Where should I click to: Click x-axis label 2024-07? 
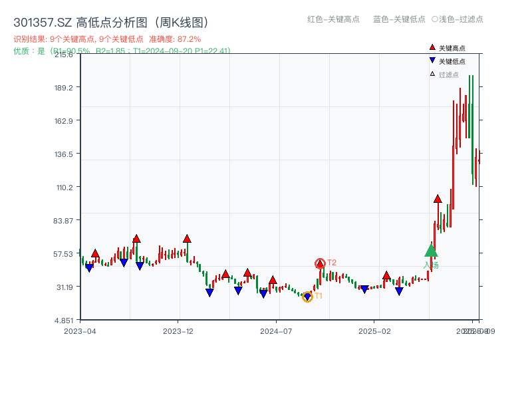[x=276, y=331]
